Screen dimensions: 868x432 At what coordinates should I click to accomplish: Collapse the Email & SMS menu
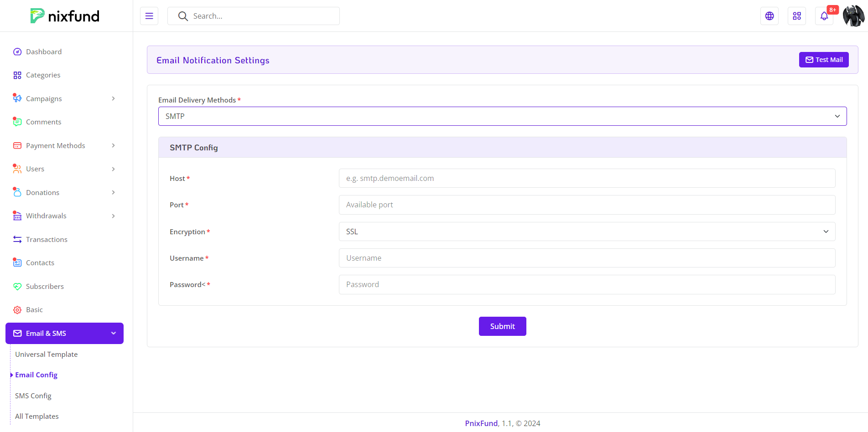113,334
